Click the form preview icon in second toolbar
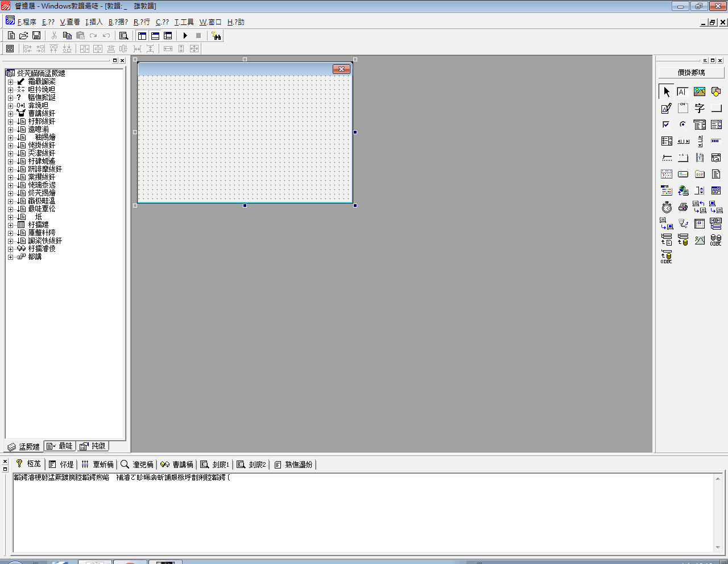 tap(10, 49)
